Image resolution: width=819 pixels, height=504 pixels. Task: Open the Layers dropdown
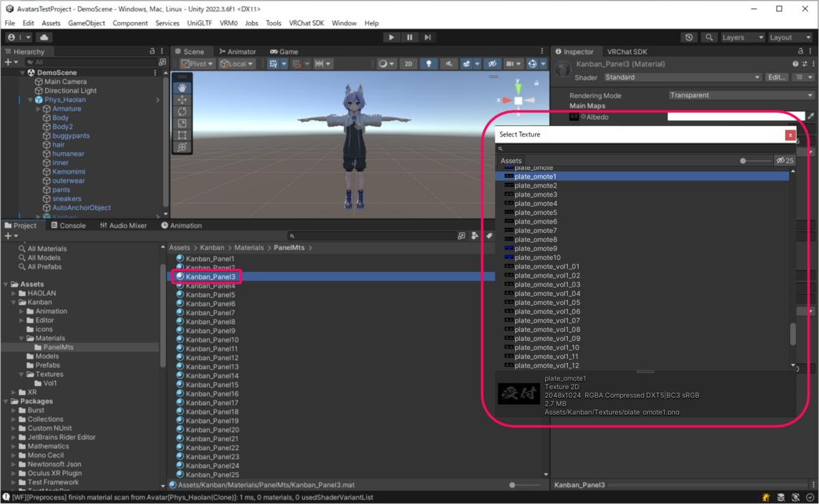coord(743,38)
